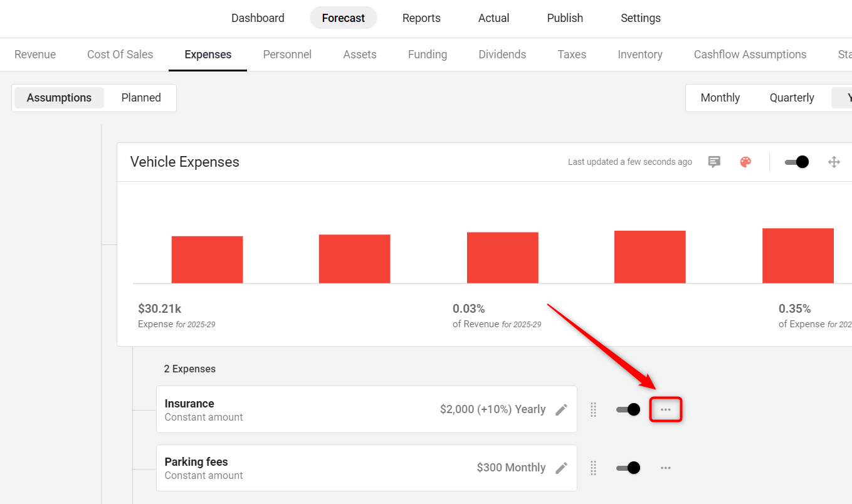852x504 pixels.
Task: Toggle the Parking fees expense switch
Action: tap(628, 468)
